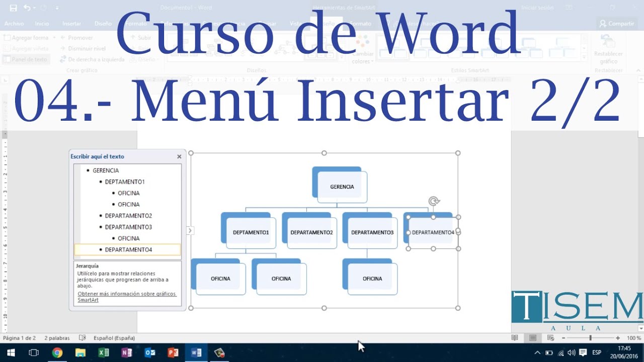Viewport: 644px width, 362px height.
Task: Click the battery icon in the system tray
Action: click(x=549, y=353)
